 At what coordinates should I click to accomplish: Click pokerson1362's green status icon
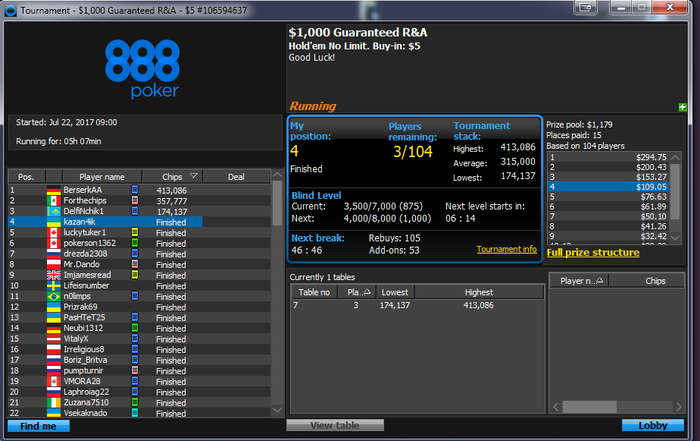tap(135, 243)
